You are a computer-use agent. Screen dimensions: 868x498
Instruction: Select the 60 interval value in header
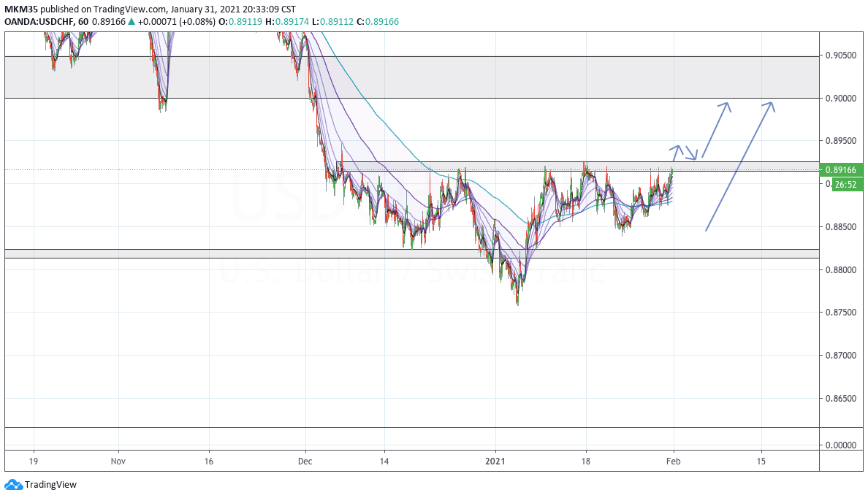coord(83,22)
